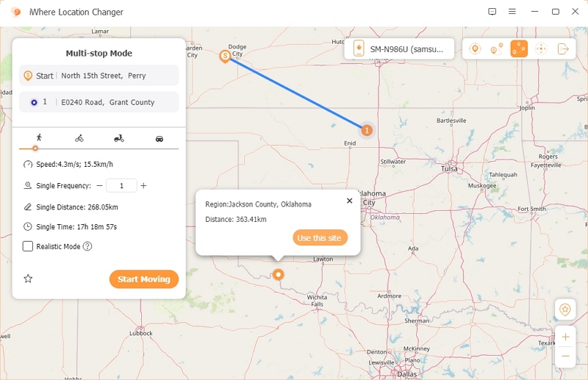Viewport: 588px width, 380px height.
Task: Click the start marker S on map
Action: click(x=225, y=57)
